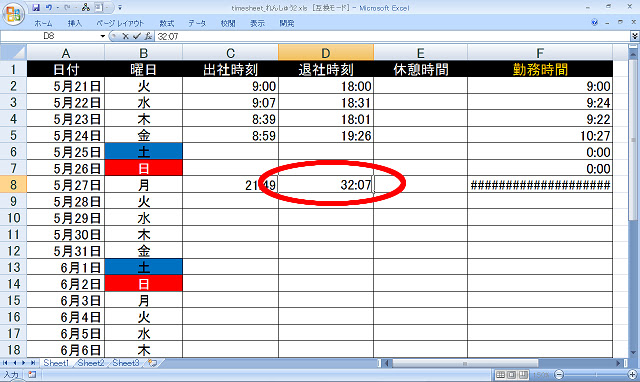Click the network-diagram icon in Quick Access Toolbar

tap(85, 7)
